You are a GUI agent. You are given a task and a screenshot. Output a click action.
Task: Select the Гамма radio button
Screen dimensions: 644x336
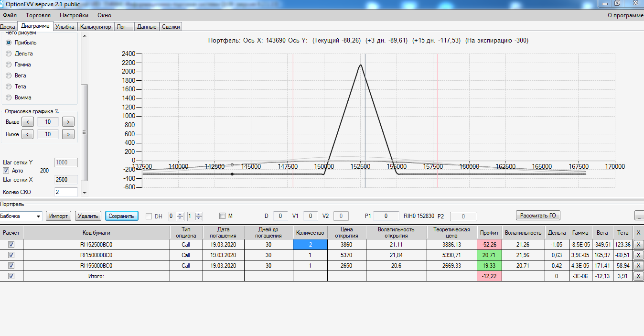click(9, 65)
